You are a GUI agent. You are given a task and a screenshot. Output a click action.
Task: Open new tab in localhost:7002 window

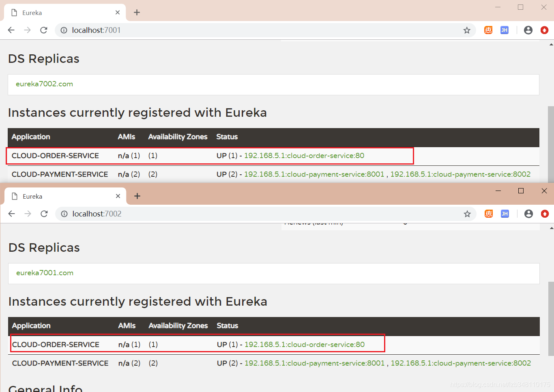(x=137, y=196)
